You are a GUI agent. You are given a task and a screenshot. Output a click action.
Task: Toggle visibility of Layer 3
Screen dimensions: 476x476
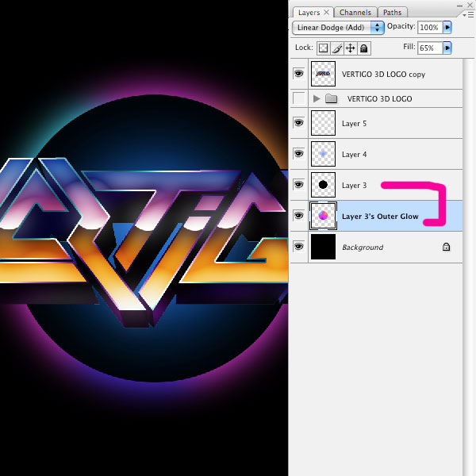299,185
